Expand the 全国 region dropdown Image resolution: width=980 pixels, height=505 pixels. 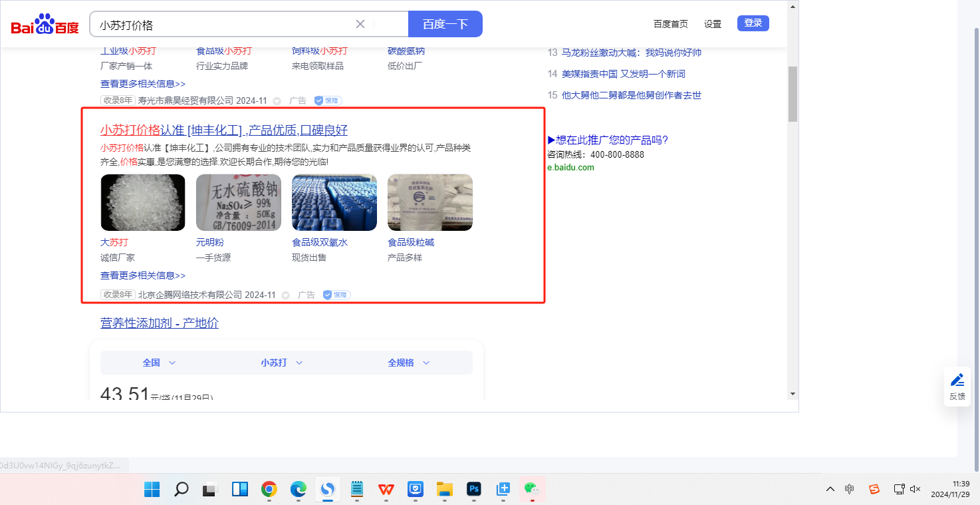pos(159,363)
